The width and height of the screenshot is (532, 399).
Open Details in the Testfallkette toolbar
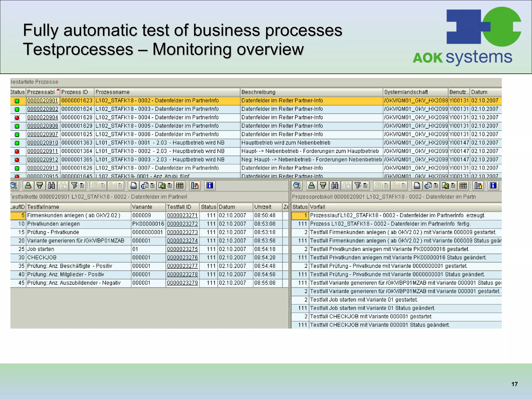click(14, 185)
